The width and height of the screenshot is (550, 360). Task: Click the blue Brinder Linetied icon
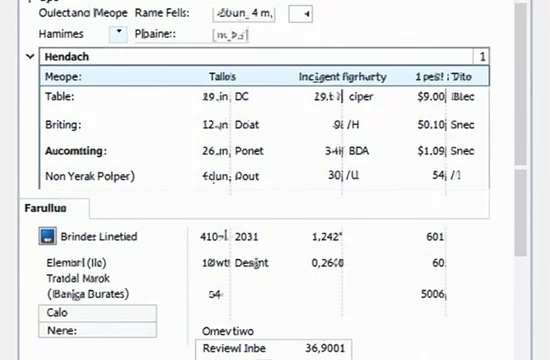tap(47, 236)
